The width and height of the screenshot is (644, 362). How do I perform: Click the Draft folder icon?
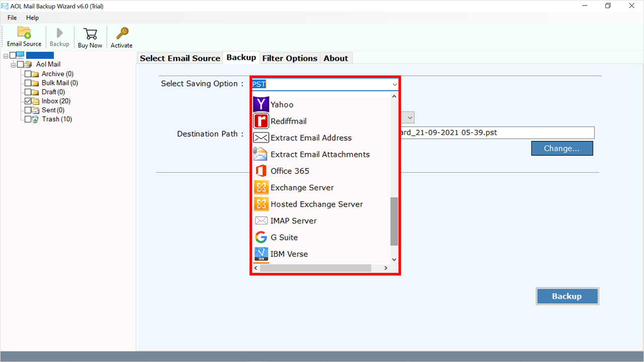35,92
